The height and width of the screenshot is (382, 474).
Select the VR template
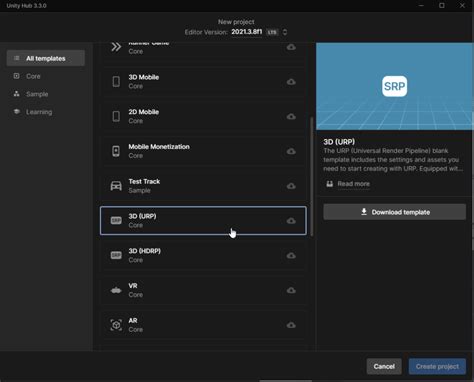[x=203, y=290]
